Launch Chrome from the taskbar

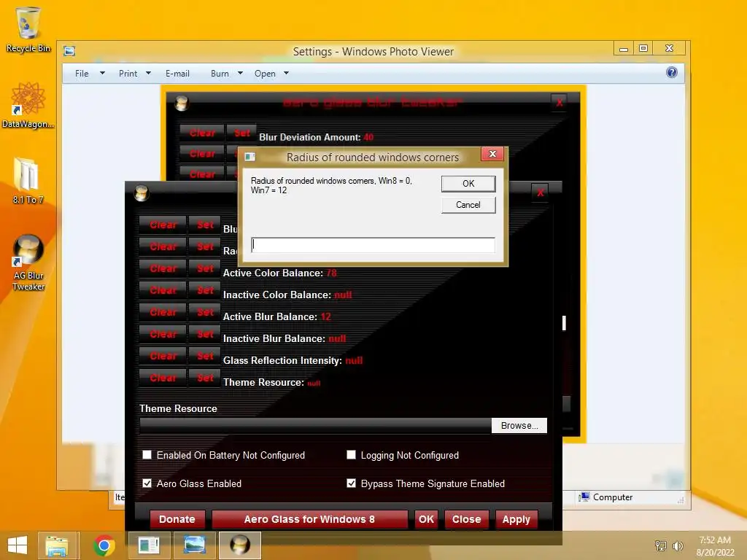pyautogui.click(x=104, y=545)
